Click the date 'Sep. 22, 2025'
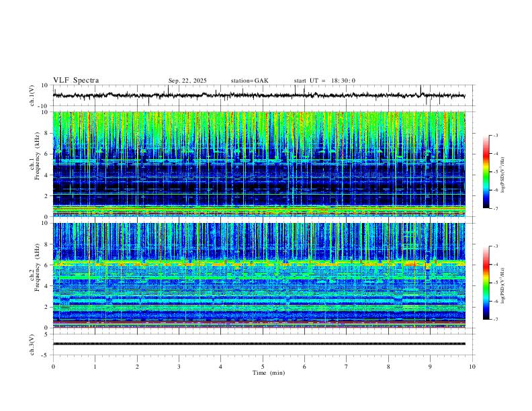 tap(187, 81)
